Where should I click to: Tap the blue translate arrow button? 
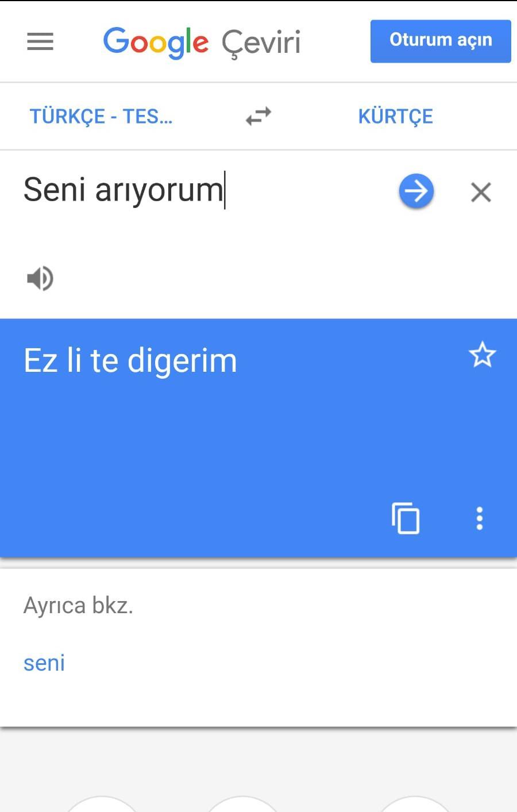coord(416,191)
